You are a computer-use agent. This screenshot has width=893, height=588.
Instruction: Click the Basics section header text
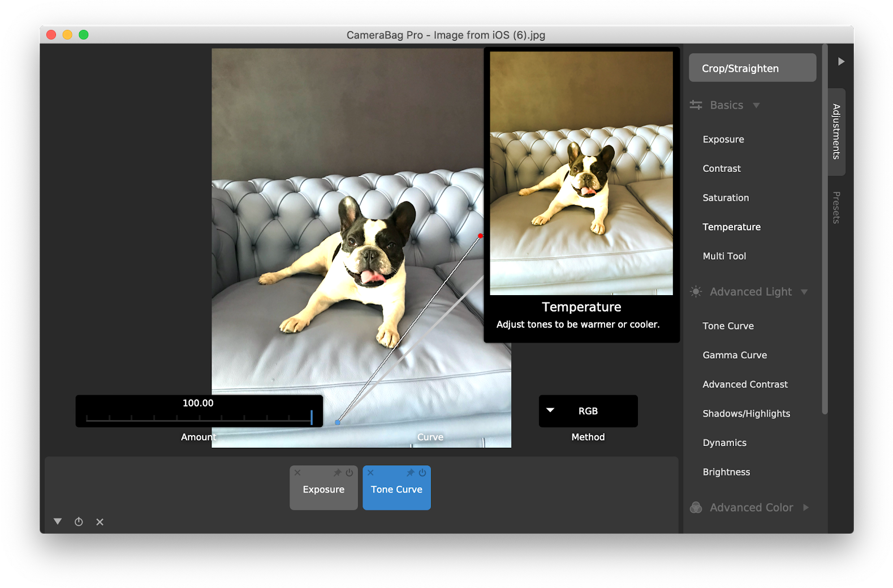pyautogui.click(x=726, y=105)
